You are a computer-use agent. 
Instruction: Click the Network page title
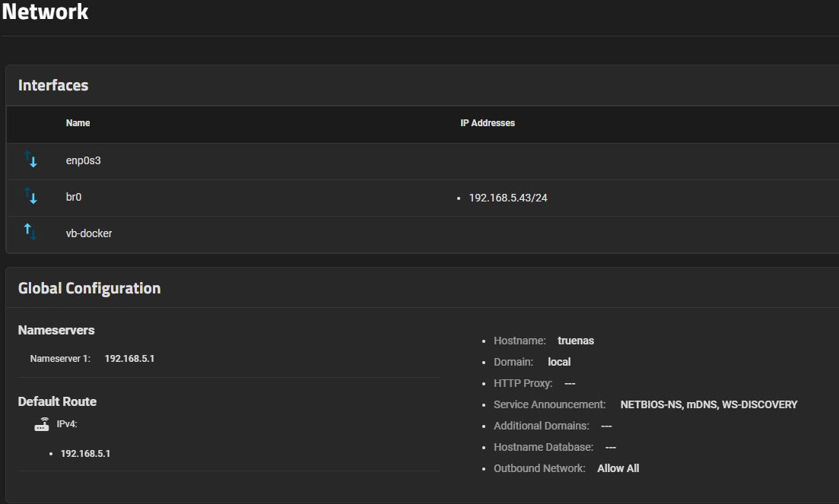45,12
